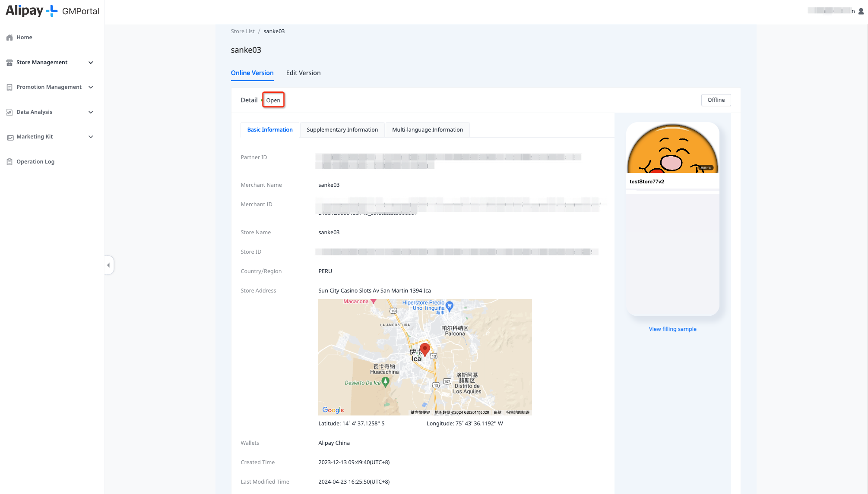868x494 pixels.
Task: Open Supplementary Information tab
Action: (x=342, y=130)
